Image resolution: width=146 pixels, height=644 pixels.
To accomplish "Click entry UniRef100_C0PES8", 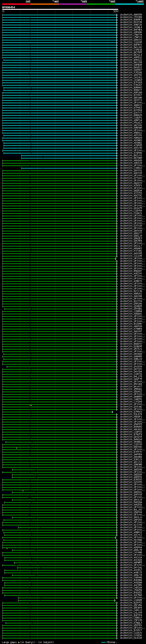I will (131, 50).
